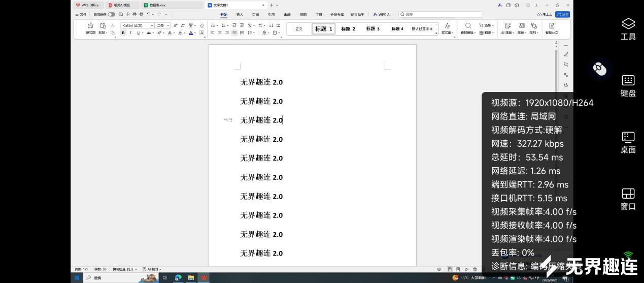This screenshot has width=644, height=283.
Task: Click the new tab plus icon
Action: pos(272,5)
